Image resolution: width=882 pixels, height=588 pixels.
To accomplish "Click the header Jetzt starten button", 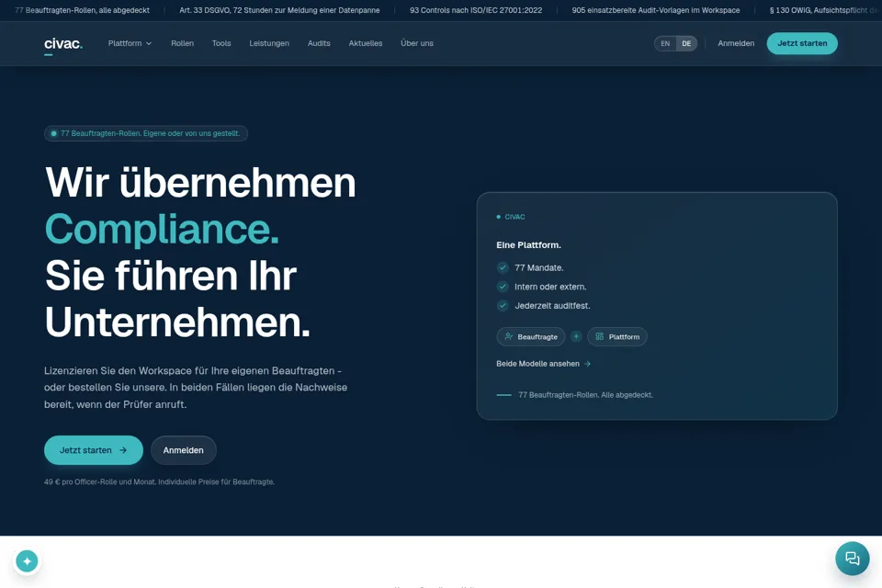I will click(x=802, y=43).
